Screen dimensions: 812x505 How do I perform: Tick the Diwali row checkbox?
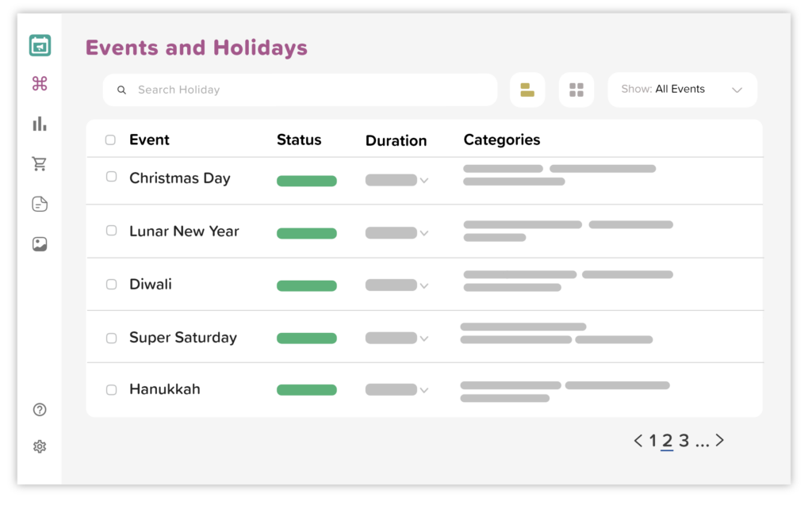coord(111,285)
